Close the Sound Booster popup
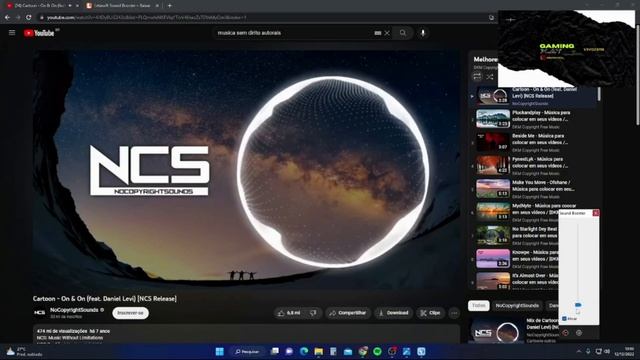 coord(596,213)
